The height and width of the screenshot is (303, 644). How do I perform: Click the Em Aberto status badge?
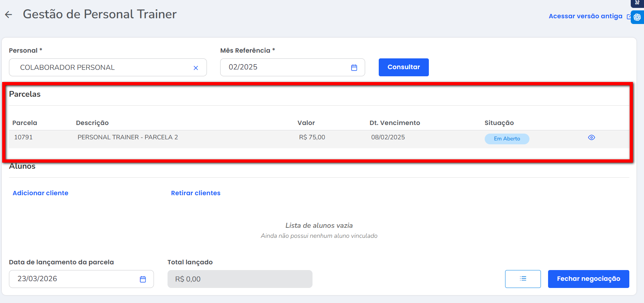point(507,139)
